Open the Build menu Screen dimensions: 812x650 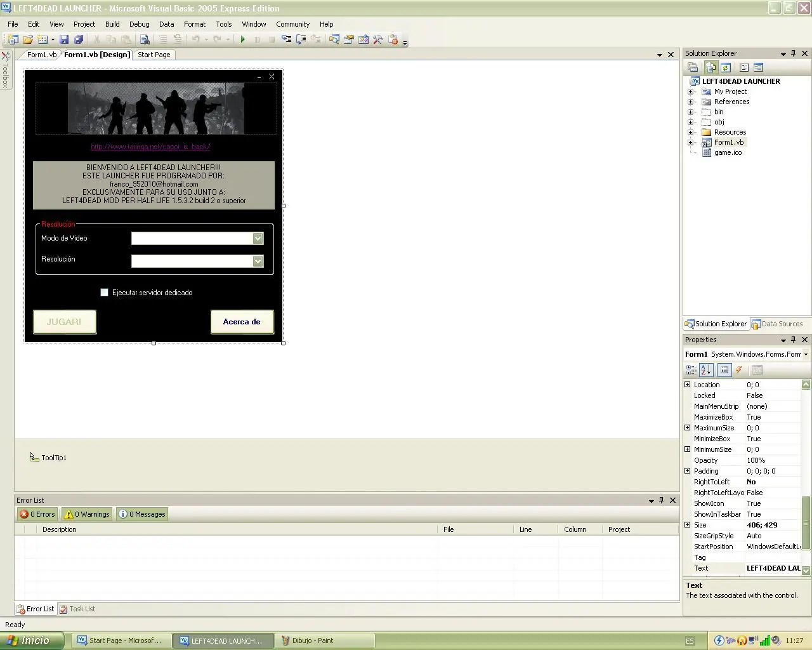pyautogui.click(x=112, y=24)
